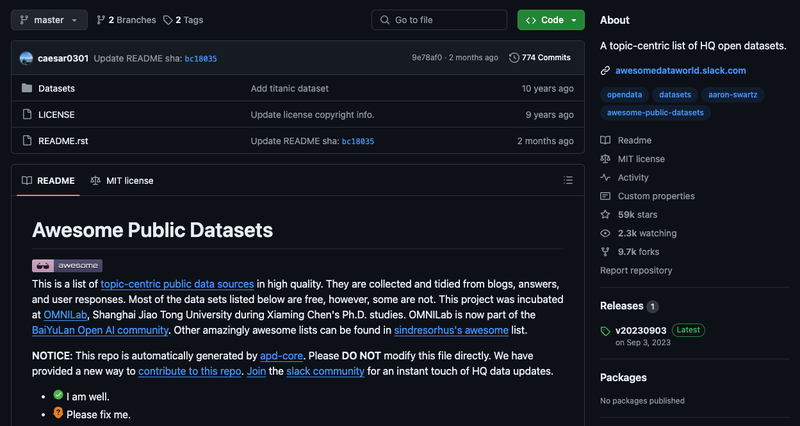Click the book icon on README tab
This screenshot has width=800, height=426.
point(27,181)
